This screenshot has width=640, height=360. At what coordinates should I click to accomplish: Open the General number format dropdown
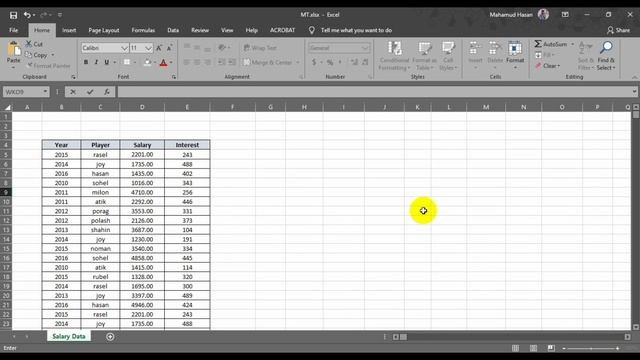pyautogui.click(x=364, y=48)
